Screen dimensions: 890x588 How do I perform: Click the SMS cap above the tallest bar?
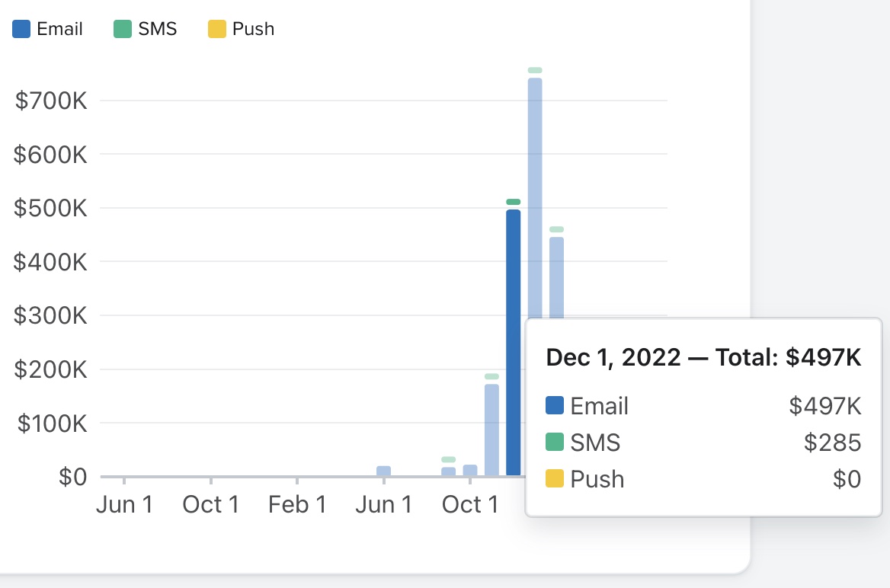(x=535, y=70)
